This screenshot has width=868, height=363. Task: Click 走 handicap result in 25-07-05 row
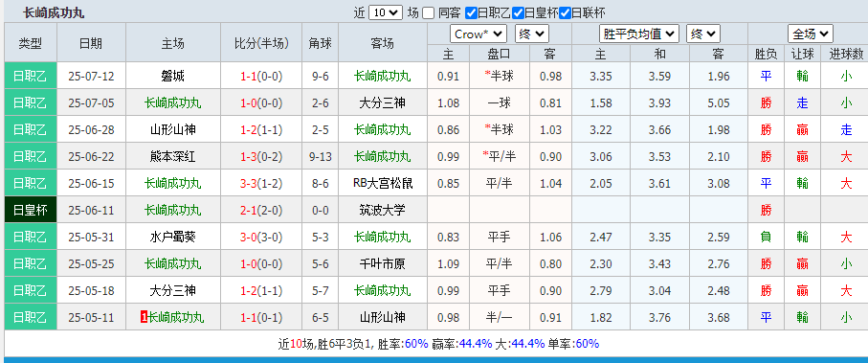(802, 103)
